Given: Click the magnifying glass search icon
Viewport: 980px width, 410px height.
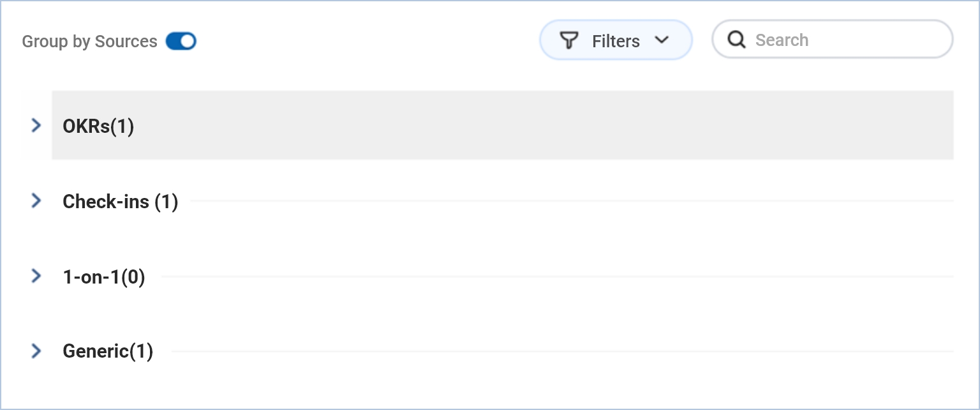Looking at the screenshot, I should [x=737, y=40].
